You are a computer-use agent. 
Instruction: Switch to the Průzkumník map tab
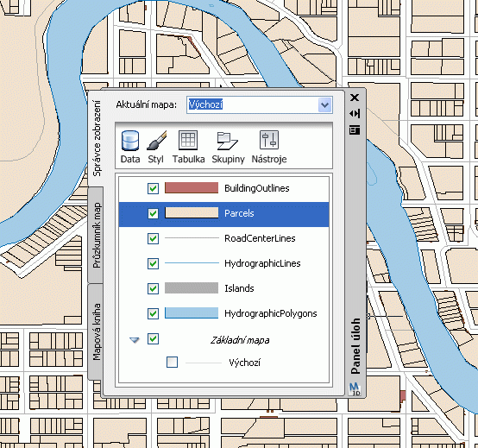(96, 236)
